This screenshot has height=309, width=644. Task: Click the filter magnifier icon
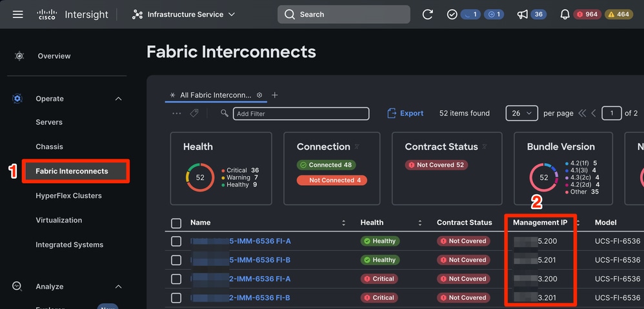pos(225,113)
